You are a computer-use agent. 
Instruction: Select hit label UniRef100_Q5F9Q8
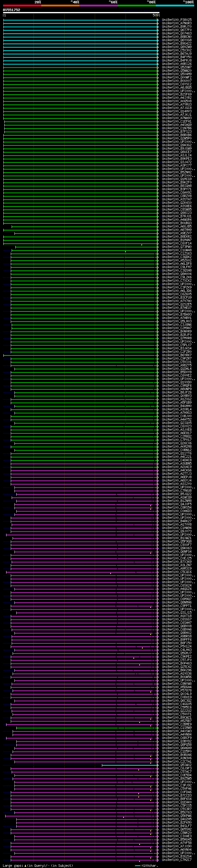tap(177, 542)
